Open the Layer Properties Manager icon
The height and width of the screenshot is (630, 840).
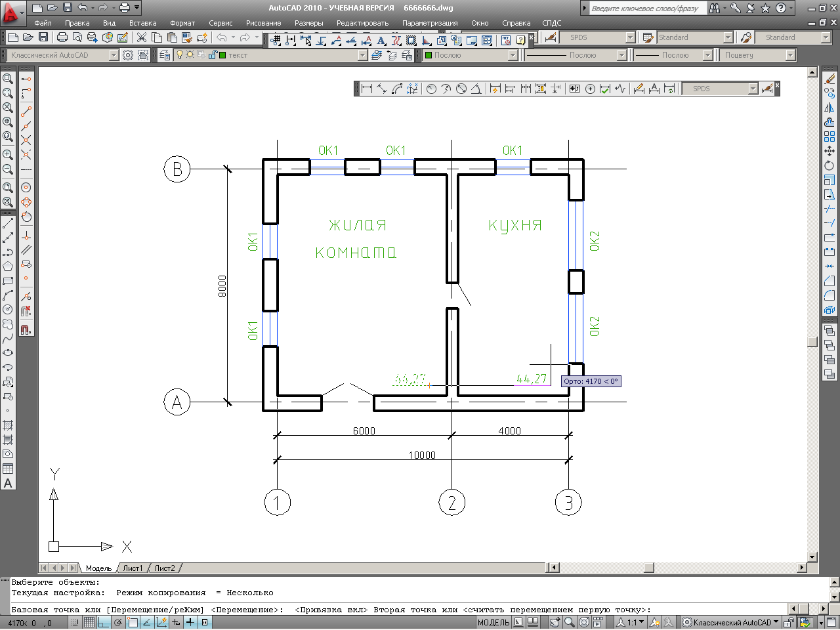point(165,55)
